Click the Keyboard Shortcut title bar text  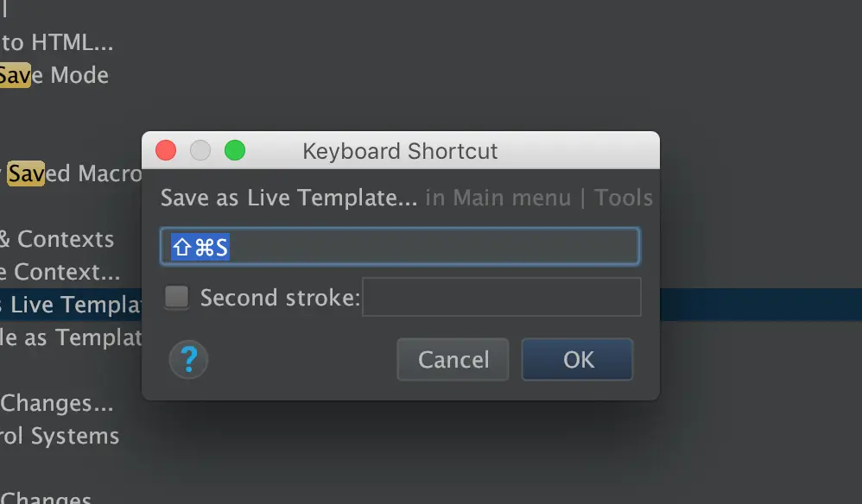coord(400,152)
